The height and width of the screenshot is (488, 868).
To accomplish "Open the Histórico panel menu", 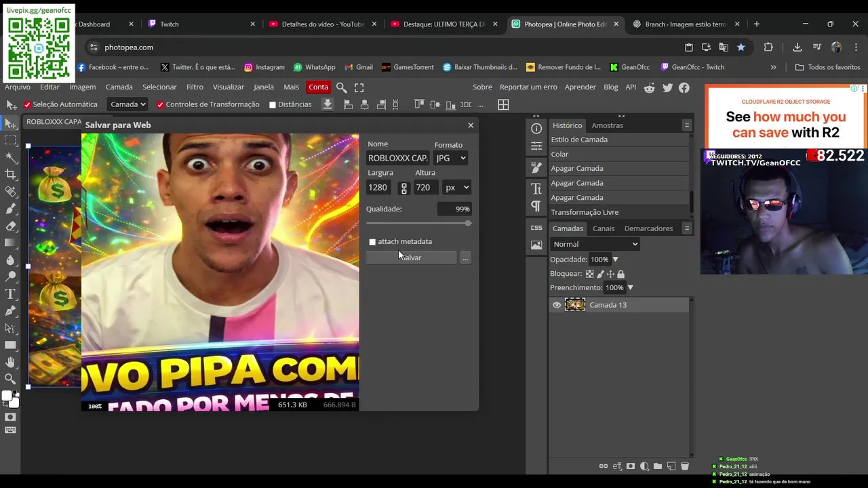I will click(x=687, y=125).
